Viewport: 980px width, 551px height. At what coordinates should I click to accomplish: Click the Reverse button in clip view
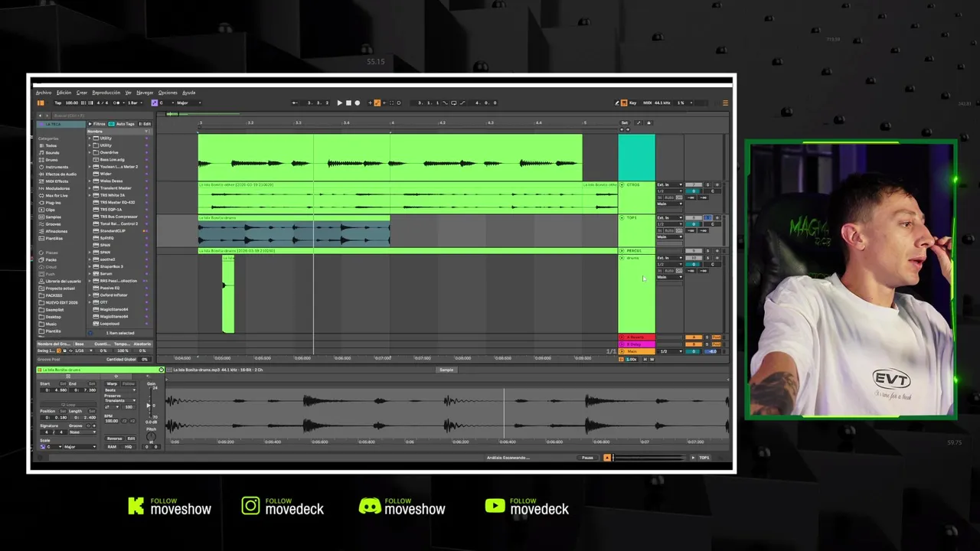point(114,439)
